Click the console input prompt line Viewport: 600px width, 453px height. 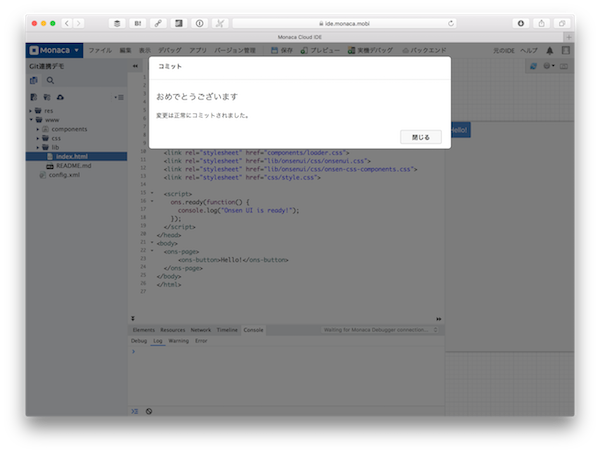click(x=286, y=351)
